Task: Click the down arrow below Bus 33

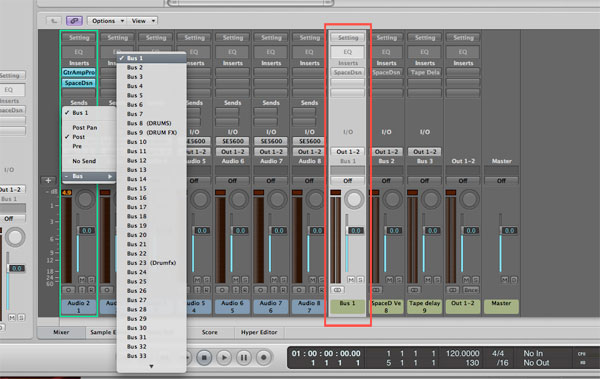Action: (x=151, y=366)
